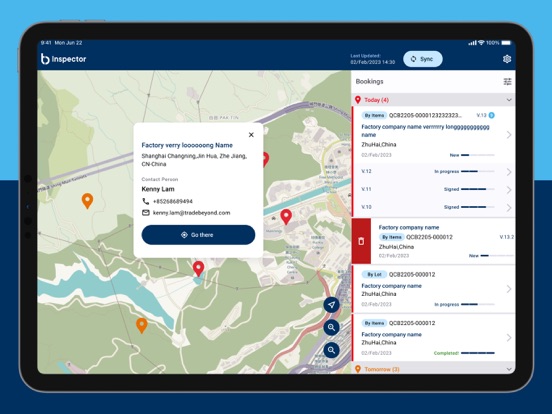The image size is (552, 414).
Task: Click the Go there button
Action: (198, 235)
